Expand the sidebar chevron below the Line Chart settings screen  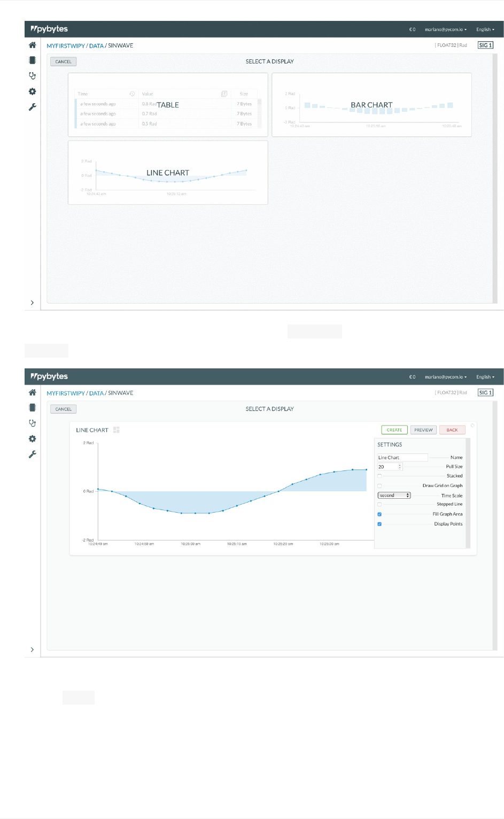coord(33,650)
